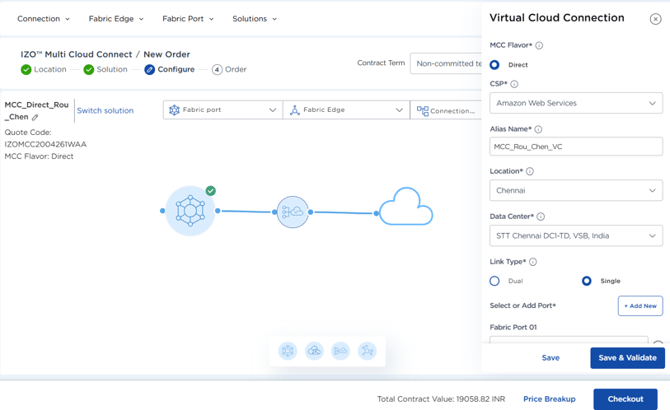Open the Location Chennai dropdown
This screenshot has width=670, height=410.
[x=576, y=190]
